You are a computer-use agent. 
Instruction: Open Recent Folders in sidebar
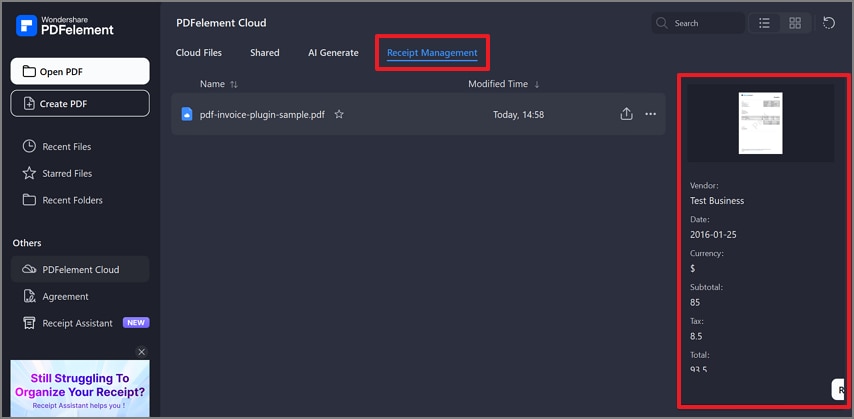tap(72, 200)
